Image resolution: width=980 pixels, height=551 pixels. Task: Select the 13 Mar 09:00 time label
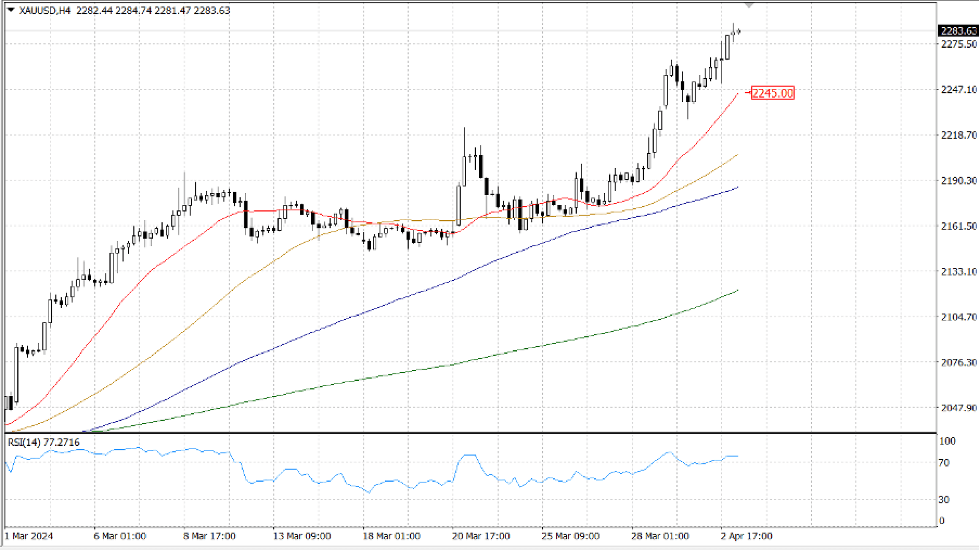[x=301, y=536]
